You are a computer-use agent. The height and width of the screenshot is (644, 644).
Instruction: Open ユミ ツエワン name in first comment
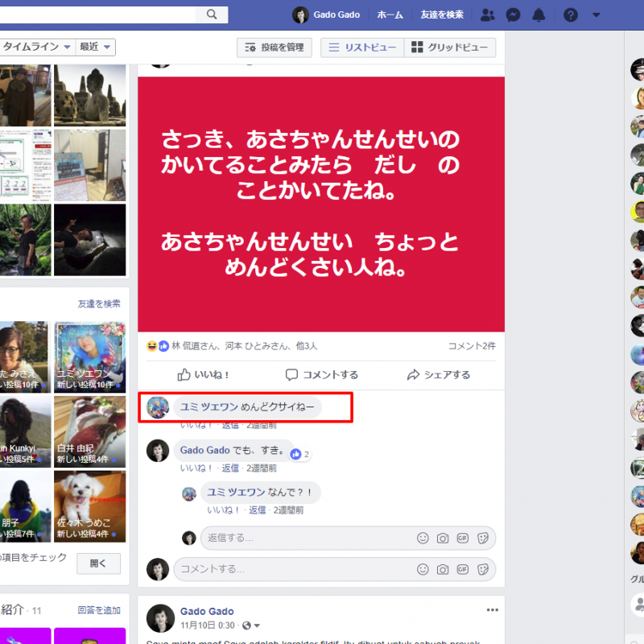[x=209, y=407]
